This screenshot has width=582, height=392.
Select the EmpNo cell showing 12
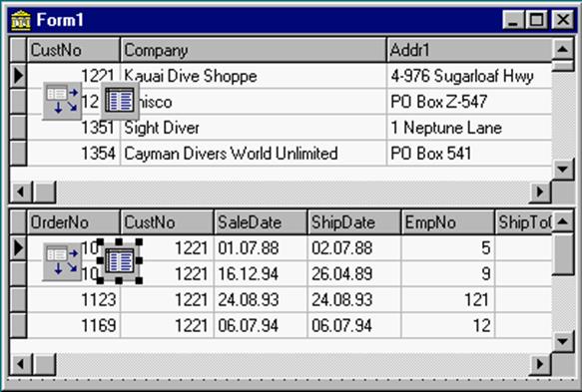click(447, 325)
